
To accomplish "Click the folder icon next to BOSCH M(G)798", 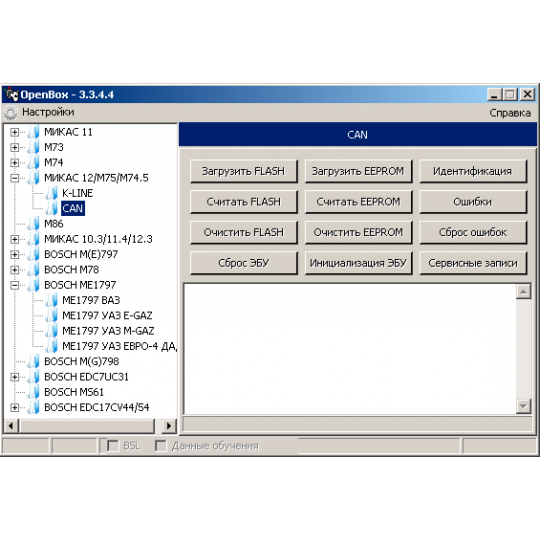I will click(34, 361).
